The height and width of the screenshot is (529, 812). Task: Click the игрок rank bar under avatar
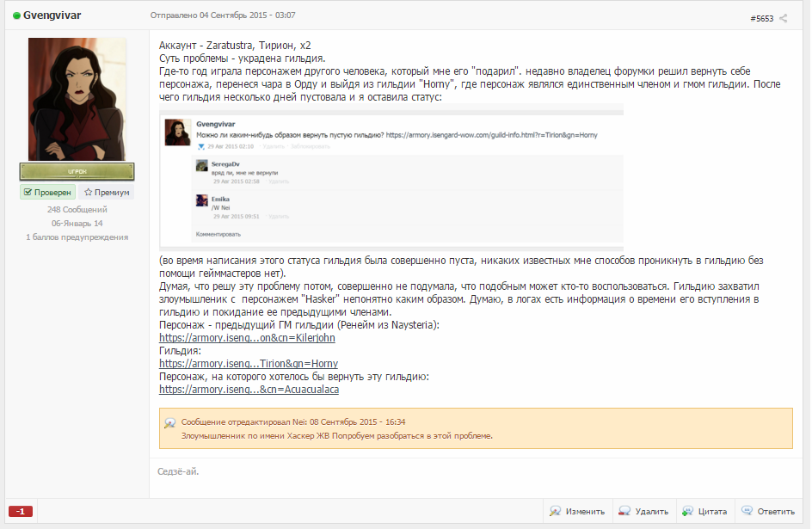point(77,171)
